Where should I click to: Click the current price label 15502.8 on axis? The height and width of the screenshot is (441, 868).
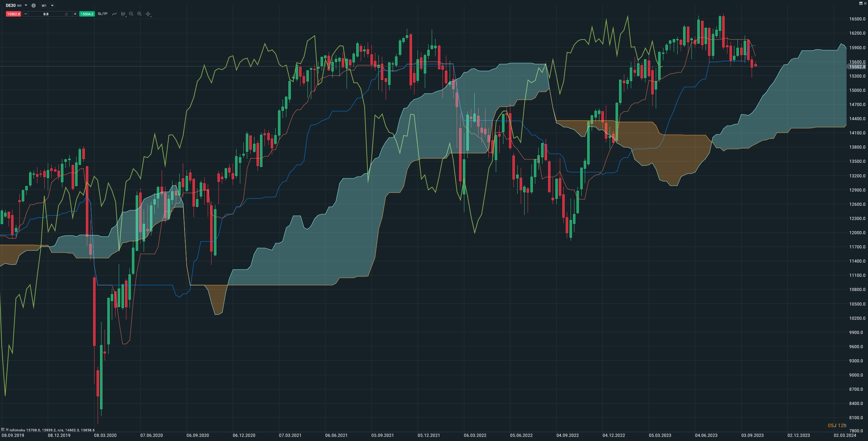857,67
